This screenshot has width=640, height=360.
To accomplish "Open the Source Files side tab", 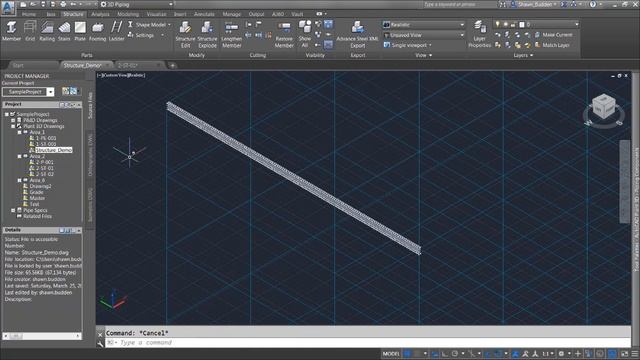I will click(x=90, y=105).
